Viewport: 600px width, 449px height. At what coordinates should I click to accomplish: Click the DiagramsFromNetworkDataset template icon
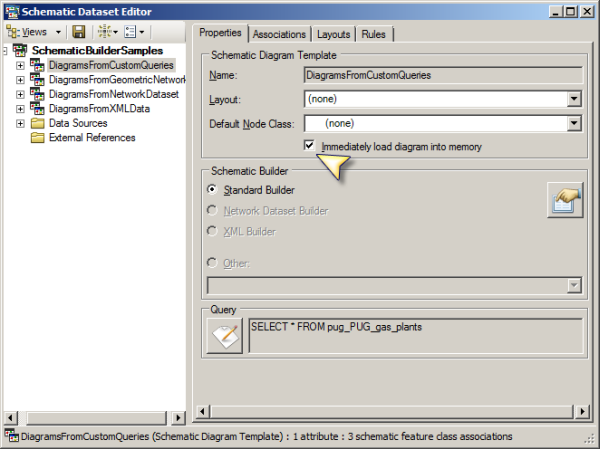click(x=37, y=94)
